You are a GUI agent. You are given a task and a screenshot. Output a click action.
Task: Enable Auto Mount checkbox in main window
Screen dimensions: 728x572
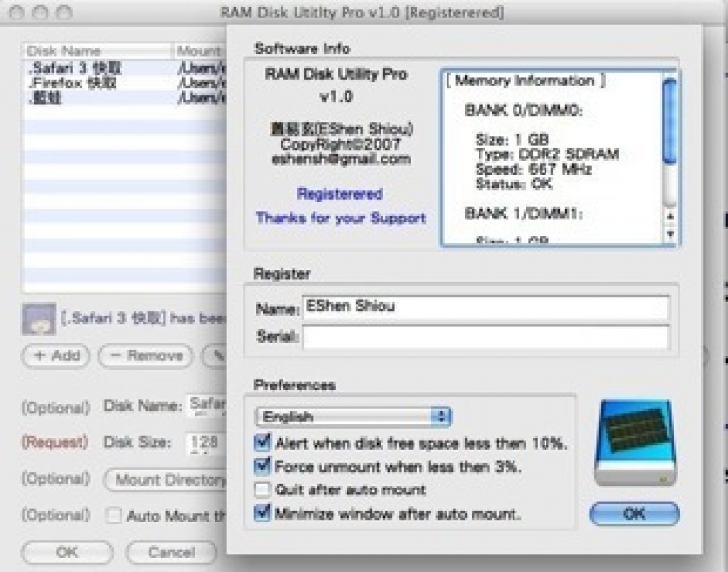(114, 516)
